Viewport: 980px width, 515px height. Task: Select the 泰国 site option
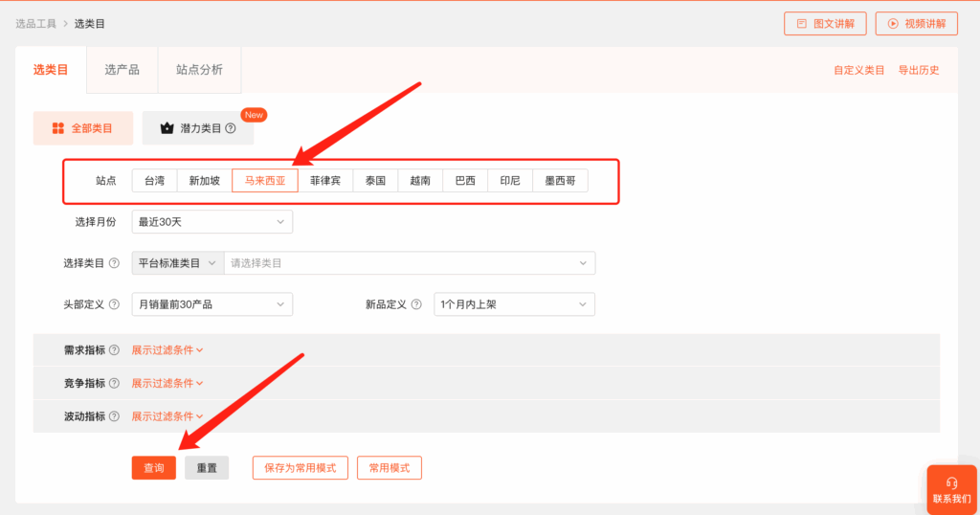375,180
